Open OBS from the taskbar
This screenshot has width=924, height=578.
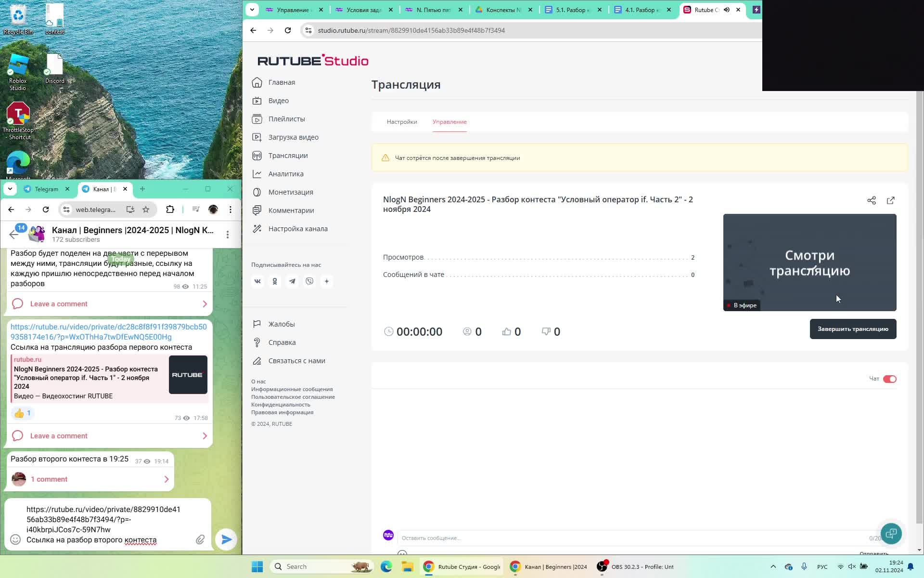click(x=635, y=567)
